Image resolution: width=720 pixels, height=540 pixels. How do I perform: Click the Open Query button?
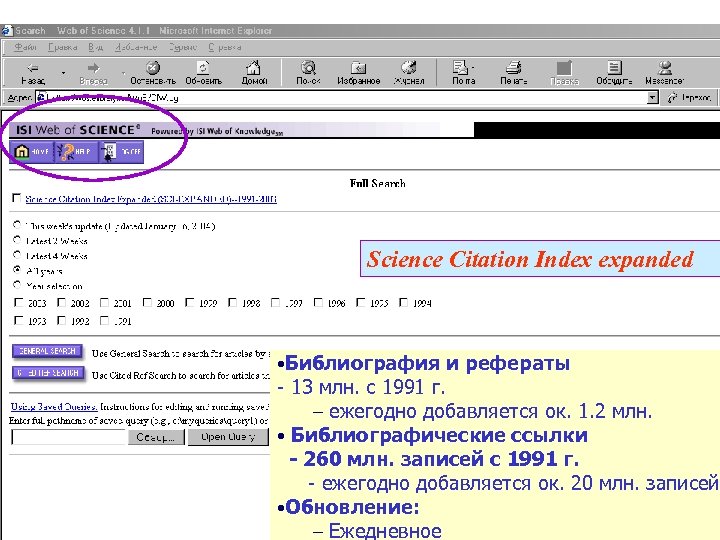point(228,437)
